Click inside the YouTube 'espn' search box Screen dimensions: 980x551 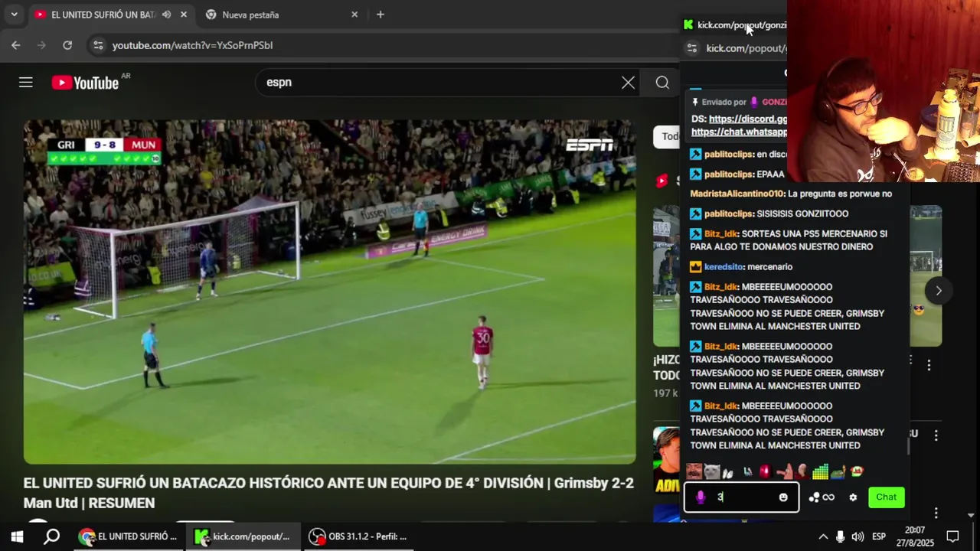pyautogui.click(x=436, y=83)
